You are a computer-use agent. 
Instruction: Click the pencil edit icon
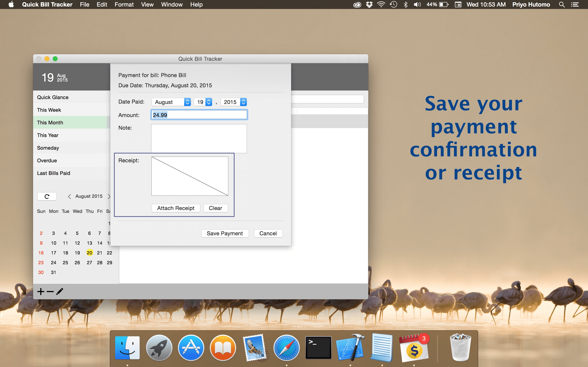click(x=60, y=291)
